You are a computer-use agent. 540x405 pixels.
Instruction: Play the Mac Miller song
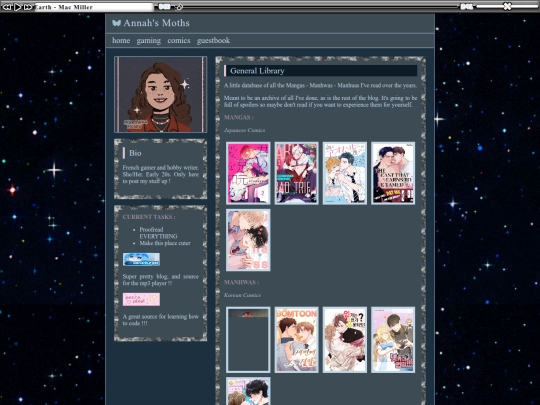point(17,7)
